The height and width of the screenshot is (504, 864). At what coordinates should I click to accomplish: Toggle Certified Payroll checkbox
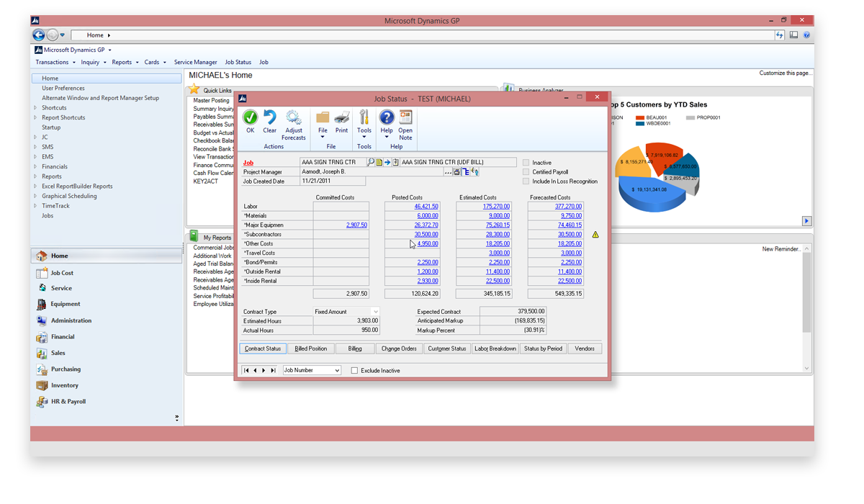tap(526, 172)
